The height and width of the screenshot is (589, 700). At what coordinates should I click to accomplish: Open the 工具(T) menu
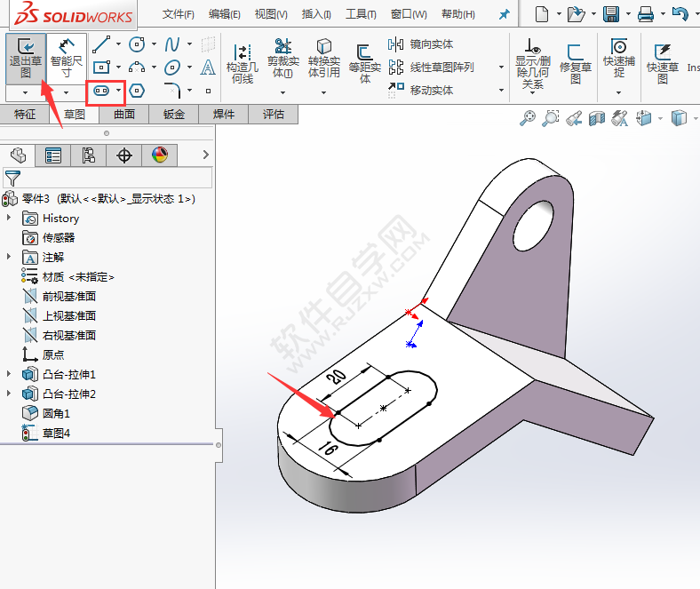pyautogui.click(x=361, y=14)
